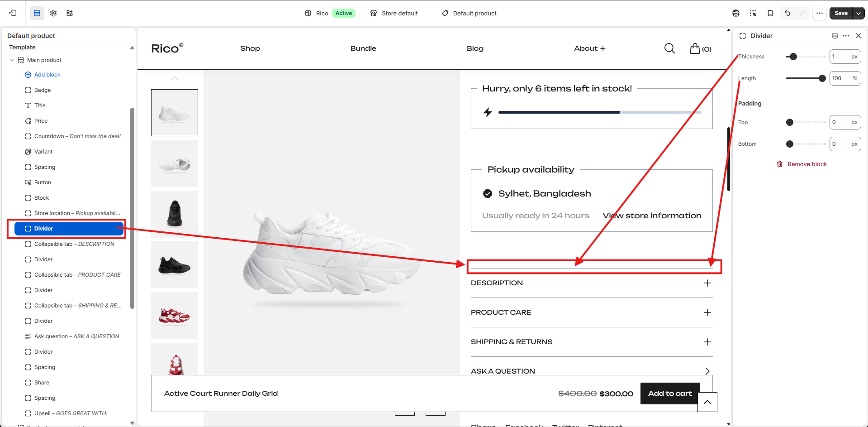Image resolution: width=868 pixels, height=427 pixels.
Task: Undo the last change
Action: point(787,13)
